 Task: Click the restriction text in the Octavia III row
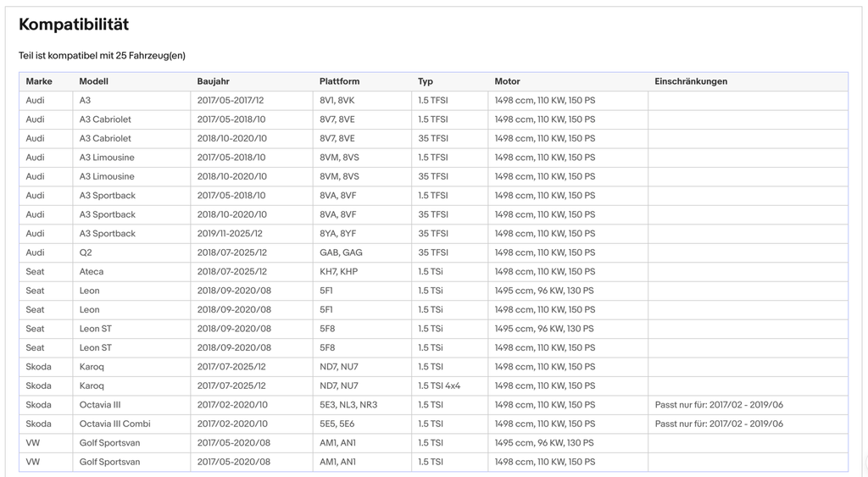[719, 404]
